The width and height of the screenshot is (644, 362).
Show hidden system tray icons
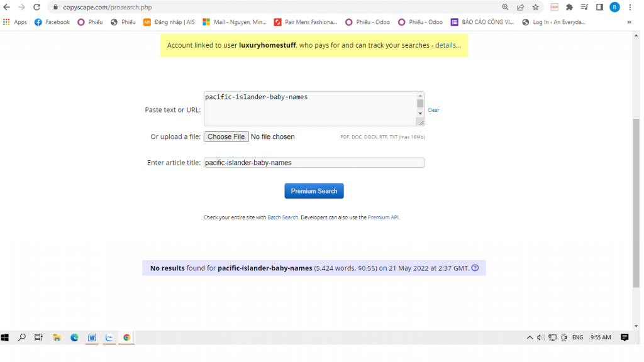530,337
